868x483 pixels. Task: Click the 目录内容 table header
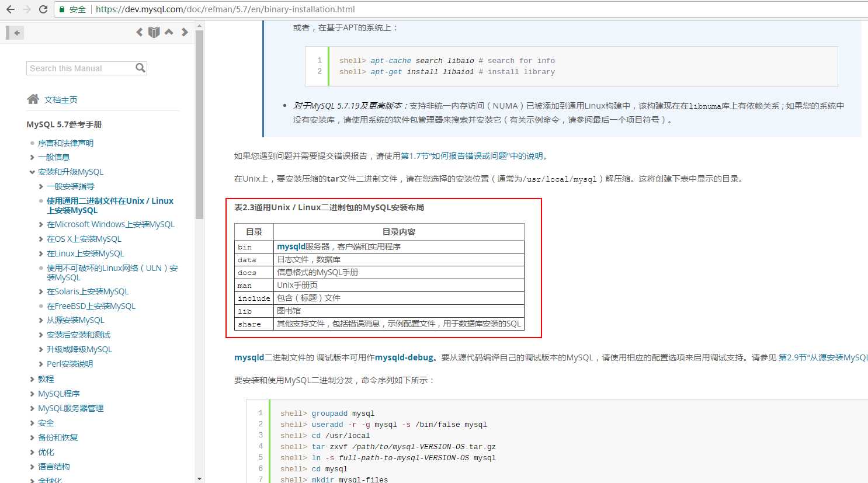399,232
